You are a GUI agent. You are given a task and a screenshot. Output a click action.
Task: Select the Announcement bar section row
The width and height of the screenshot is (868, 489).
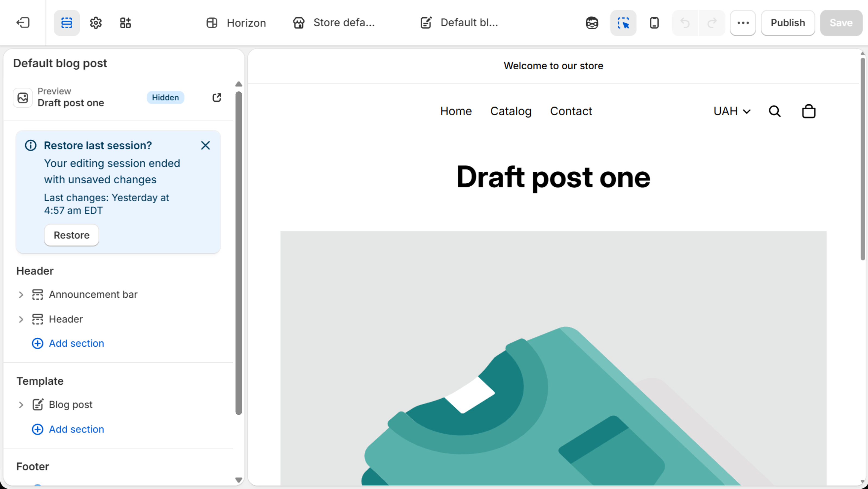pos(118,294)
